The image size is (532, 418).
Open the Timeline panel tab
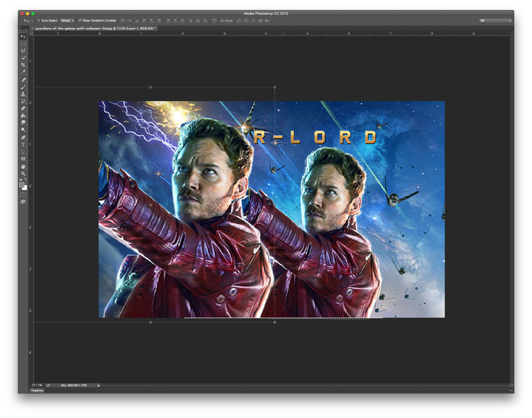(x=37, y=391)
